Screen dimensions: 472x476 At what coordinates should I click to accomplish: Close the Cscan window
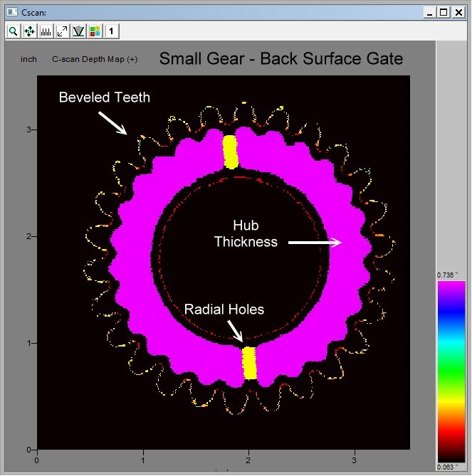(x=458, y=13)
